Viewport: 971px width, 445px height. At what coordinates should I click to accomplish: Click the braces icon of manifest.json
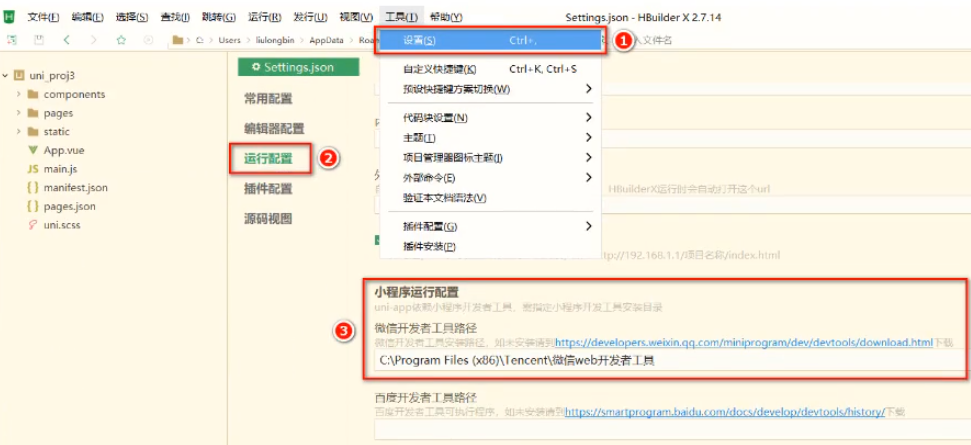[x=33, y=188]
